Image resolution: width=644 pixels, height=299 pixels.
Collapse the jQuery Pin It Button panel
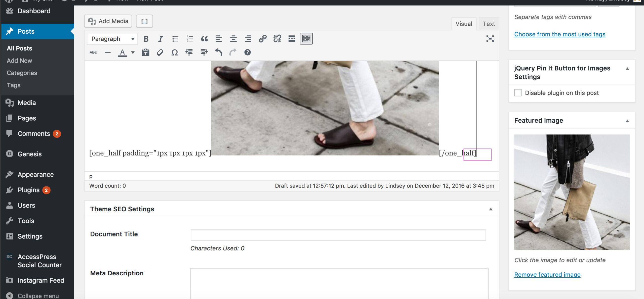click(627, 69)
